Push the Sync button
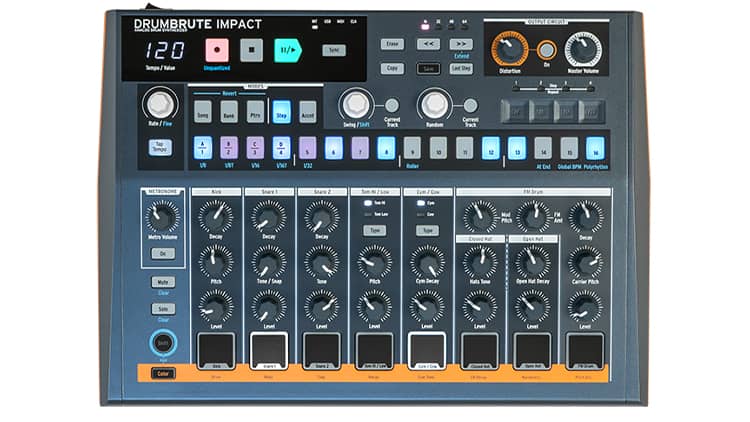Image resolution: width=750 pixels, height=422 pixels. pos(334,50)
